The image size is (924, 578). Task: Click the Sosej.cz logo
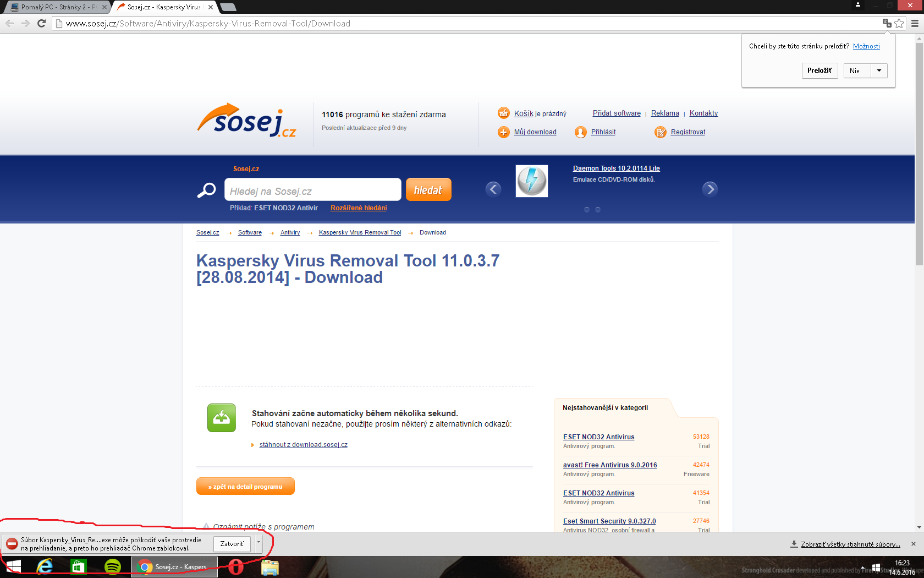point(247,120)
